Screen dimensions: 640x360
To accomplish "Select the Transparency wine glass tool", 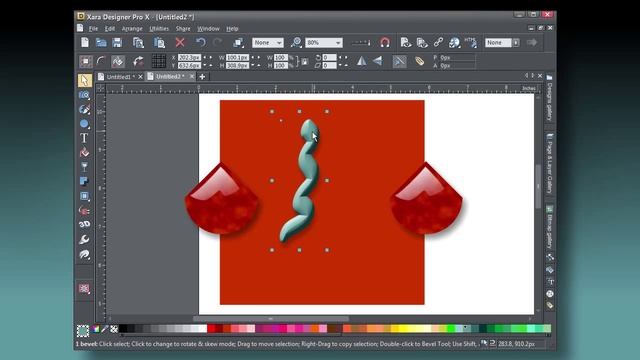I will click(84, 167).
